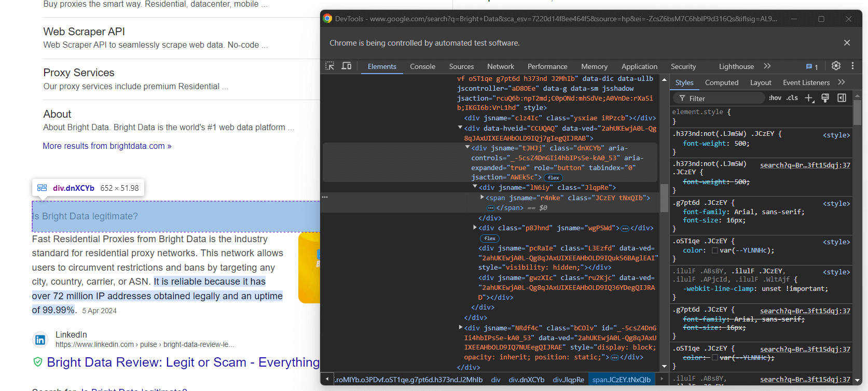
Task: Open DevTools settings gear
Action: click(835, 66)
